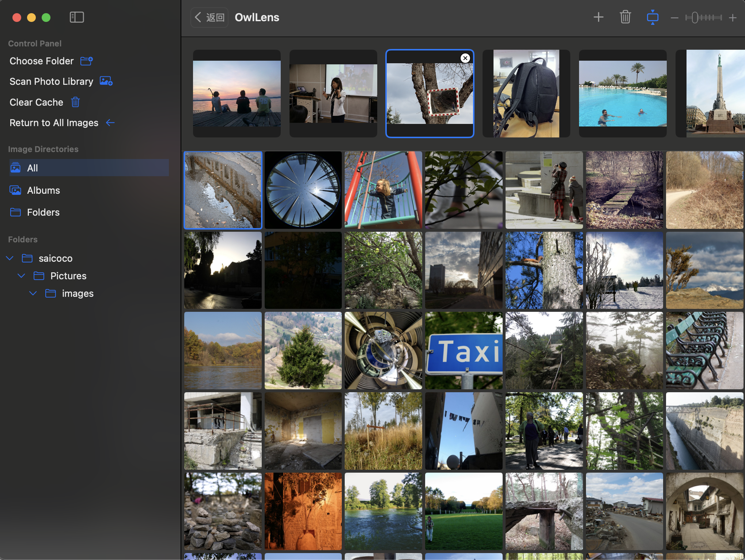Select the Albums directory

[44, 190]
